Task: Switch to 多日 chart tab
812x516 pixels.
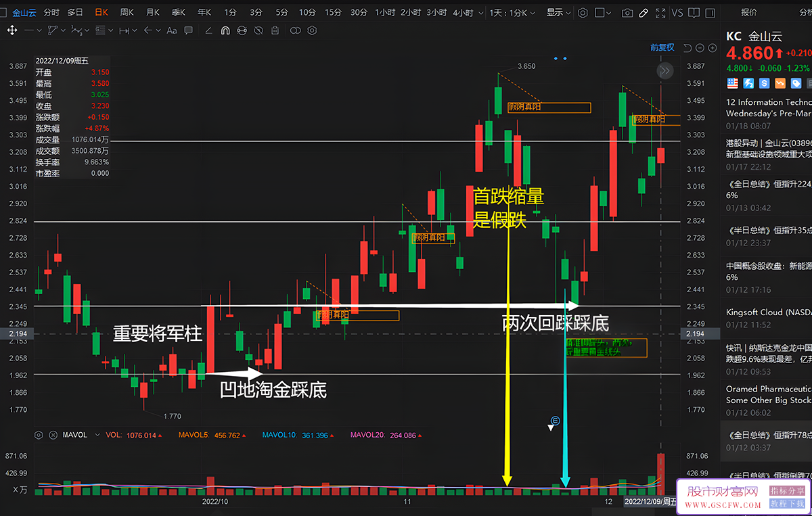Action: (75, 13)
